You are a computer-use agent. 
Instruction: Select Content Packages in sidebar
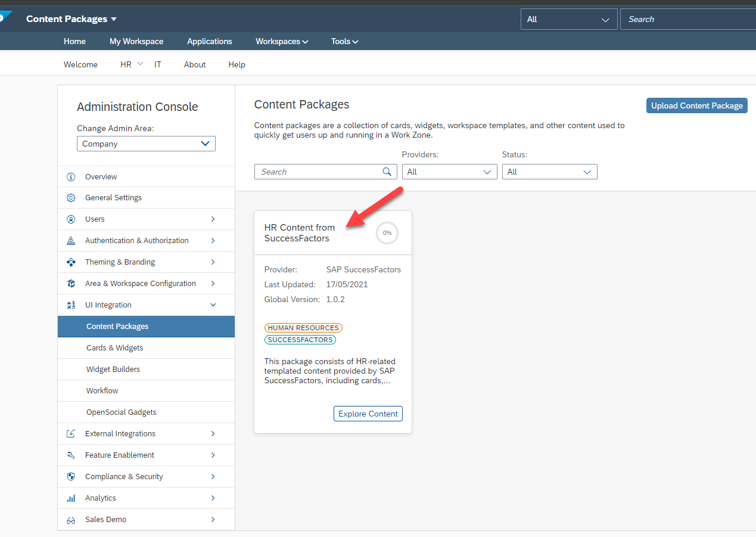click(146, 327)
